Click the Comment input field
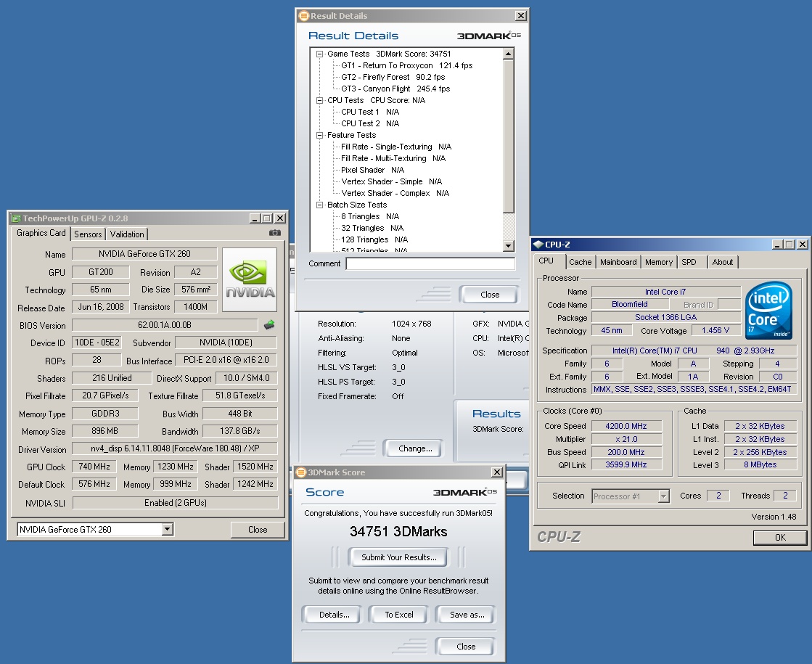This screenshot has width=812, height=664. point(430,263)
